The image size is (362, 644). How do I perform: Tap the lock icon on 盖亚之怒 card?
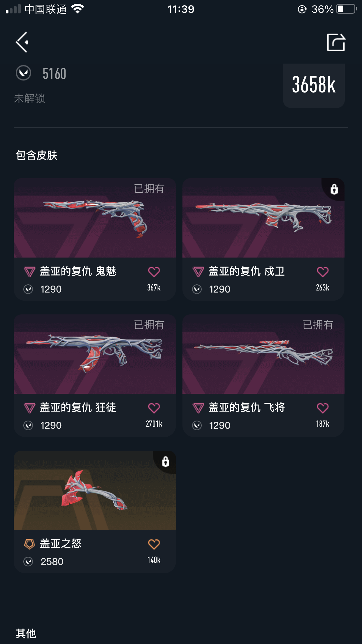coord(166,462)
